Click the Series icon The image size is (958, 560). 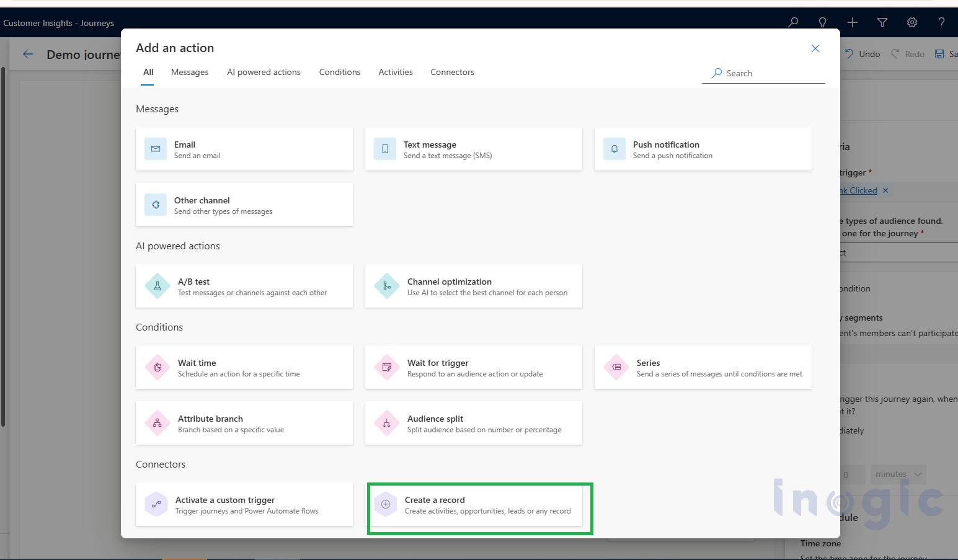(616, 367)
